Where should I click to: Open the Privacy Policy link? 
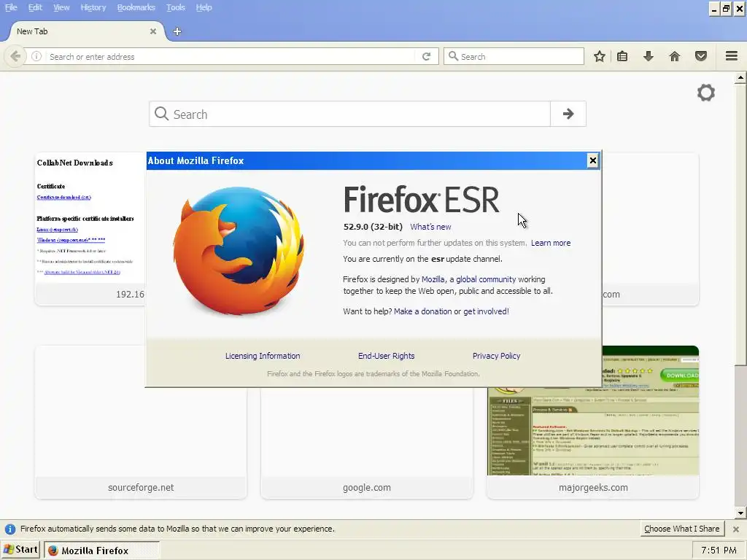496,356
